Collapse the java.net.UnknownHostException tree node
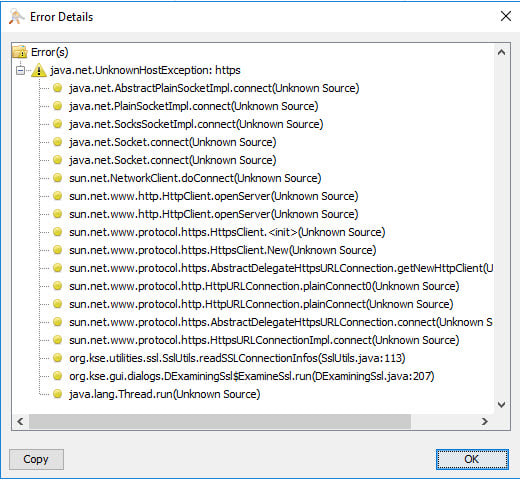This screenshot has width=520, height=480. point(20,71)
